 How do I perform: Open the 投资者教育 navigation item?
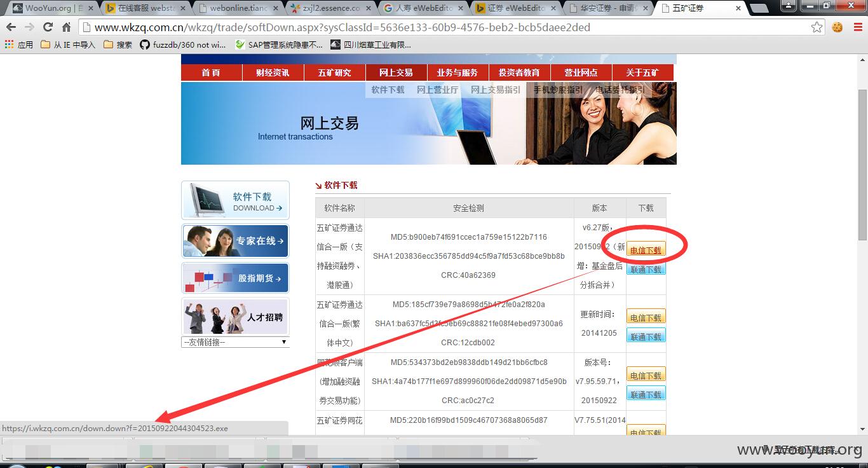(x=519, y=72)
